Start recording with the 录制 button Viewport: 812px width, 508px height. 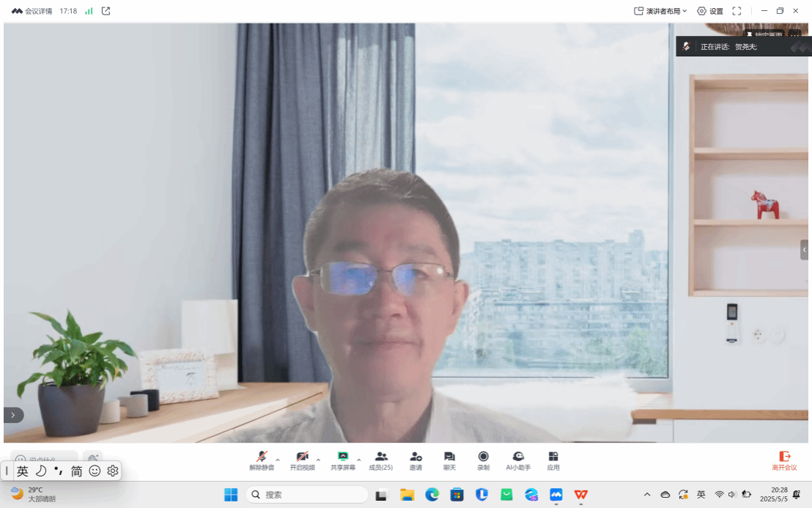click(x=483, y=457)
